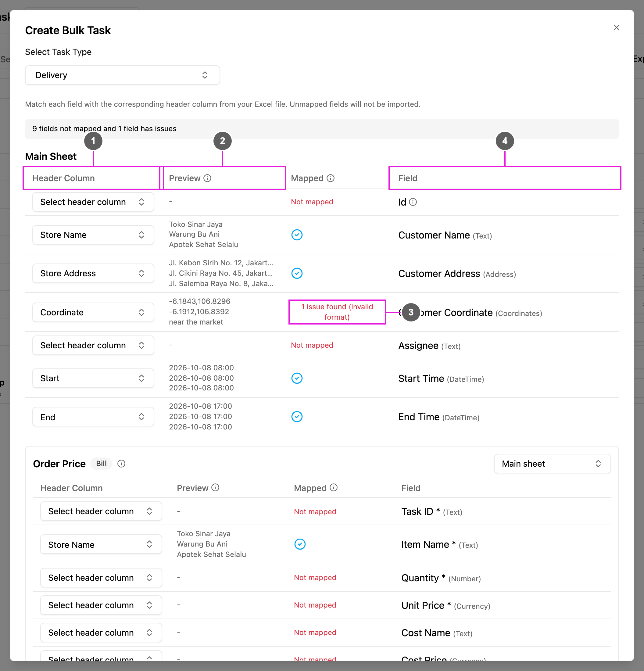Click the mapped checkmark for Item Name

[300, 544]
